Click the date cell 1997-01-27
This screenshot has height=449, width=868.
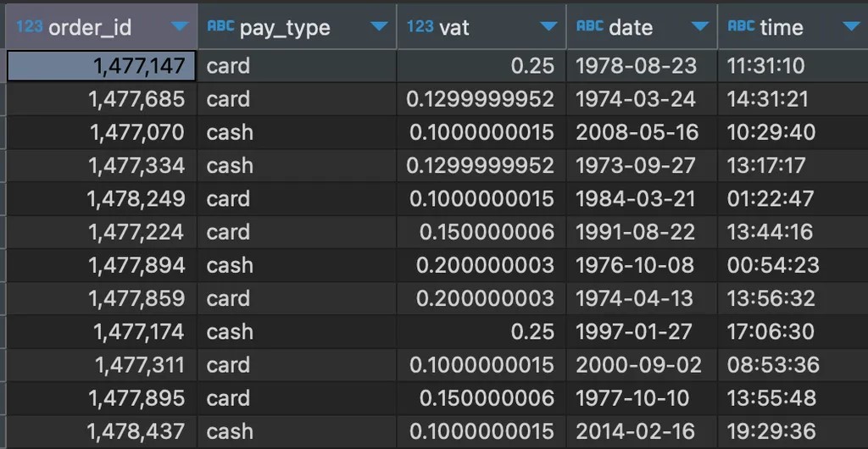642,331
